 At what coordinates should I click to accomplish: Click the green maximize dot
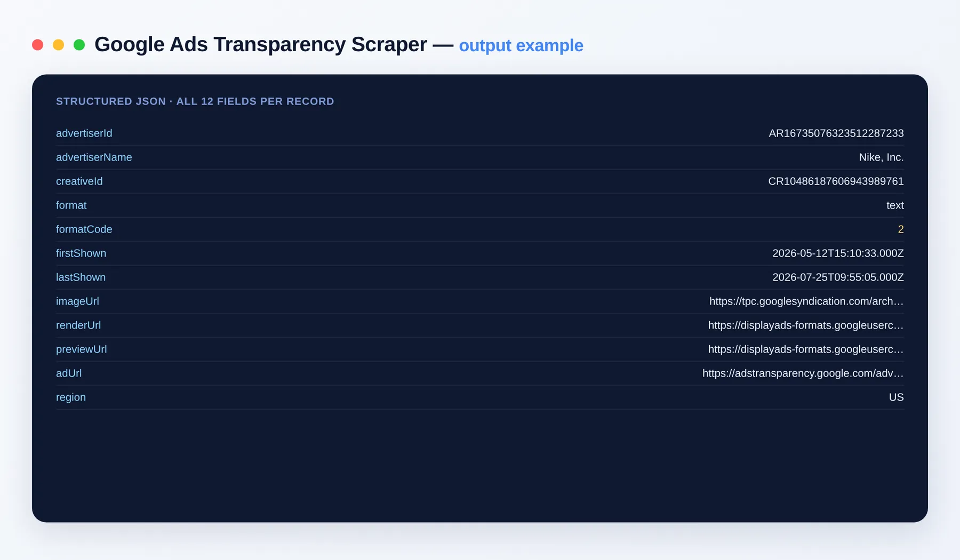[79, 45]
